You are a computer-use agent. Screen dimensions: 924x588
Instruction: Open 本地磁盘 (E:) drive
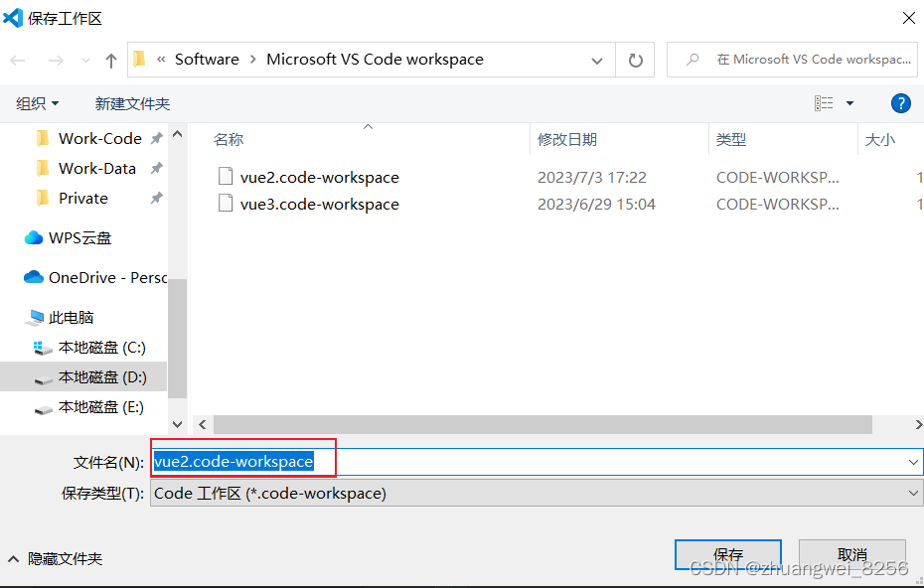[x=100, y=407]
